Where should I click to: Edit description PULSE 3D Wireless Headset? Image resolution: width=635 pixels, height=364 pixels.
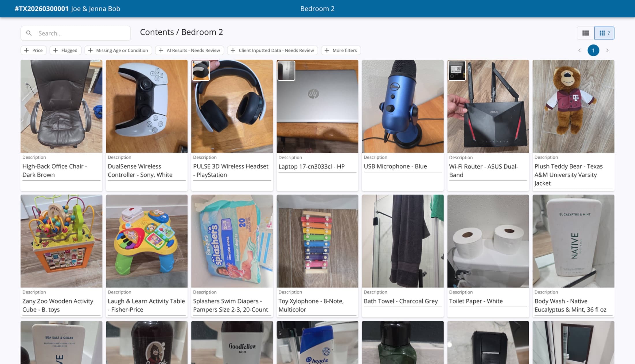coord(232,170)
